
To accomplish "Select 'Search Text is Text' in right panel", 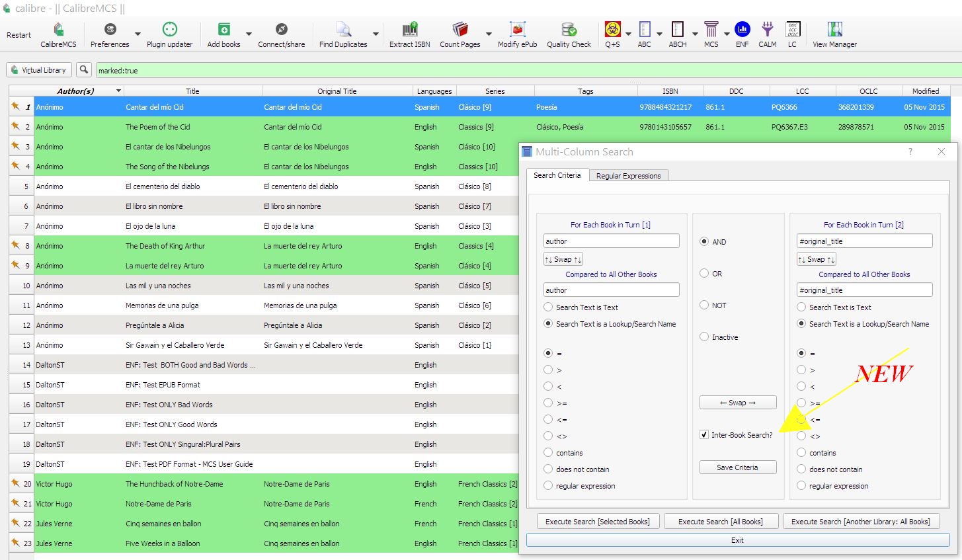I will pyautogui.click(x=801, y=307).
